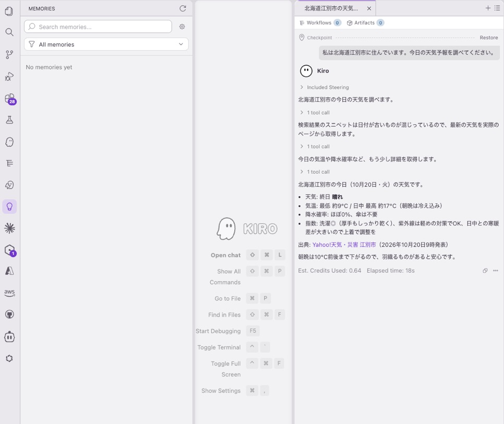Image resolution: width=504 pixels, height=424 pixels.
Task: Open the Kiro ghost icon in sidebar
Action: [9, 142]
